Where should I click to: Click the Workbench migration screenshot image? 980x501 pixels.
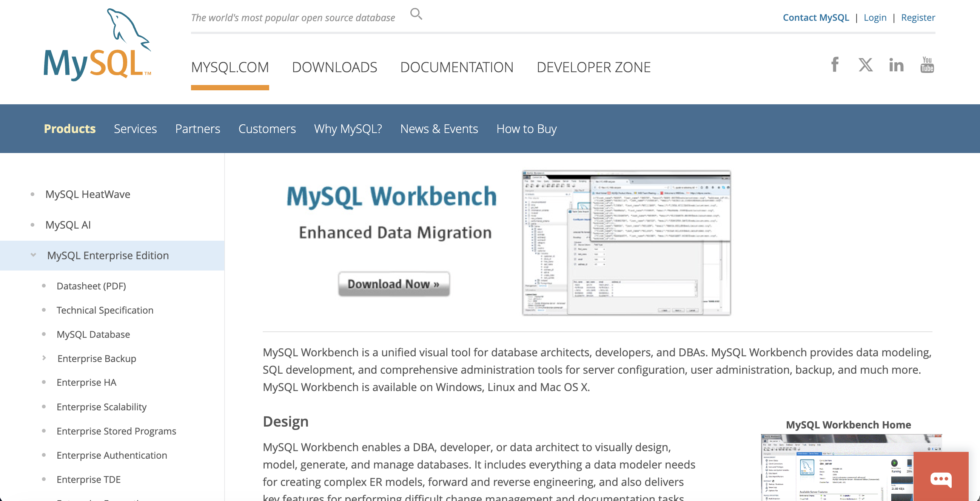click(x=626, y=243)
